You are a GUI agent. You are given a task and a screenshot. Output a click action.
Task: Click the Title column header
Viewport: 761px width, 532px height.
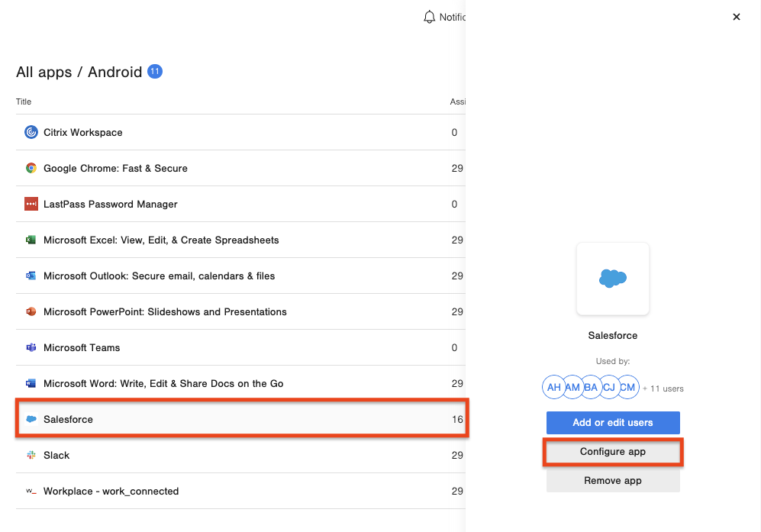pos(24,102)
